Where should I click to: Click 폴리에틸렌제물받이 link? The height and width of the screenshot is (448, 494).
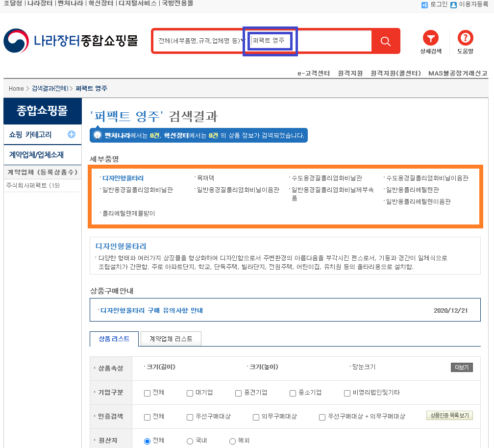(129, 213)
